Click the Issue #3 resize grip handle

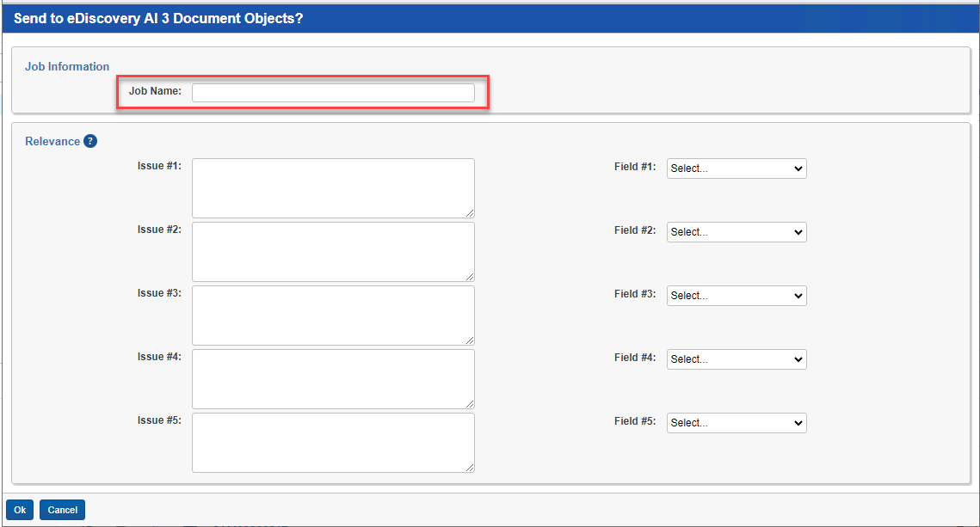point(470,341)
